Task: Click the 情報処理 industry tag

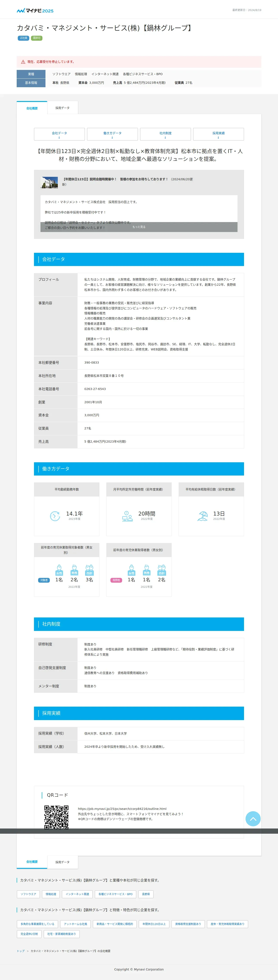Action: [51, 894]
